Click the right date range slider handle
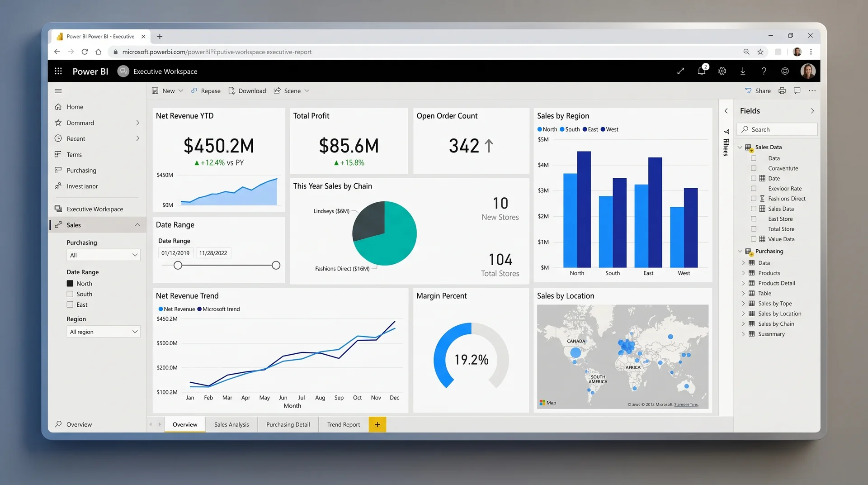 point(276,266)
